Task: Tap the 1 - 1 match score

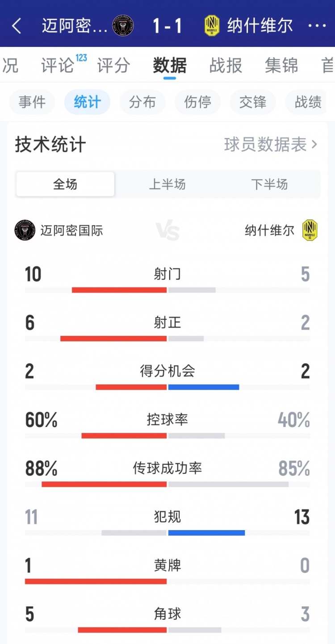Action: 167,26
